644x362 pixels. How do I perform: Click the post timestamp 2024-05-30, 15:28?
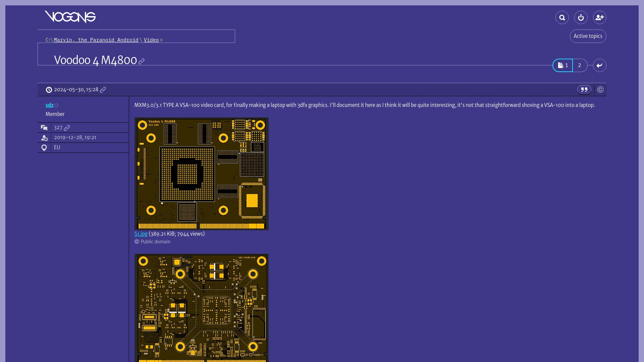76,89
